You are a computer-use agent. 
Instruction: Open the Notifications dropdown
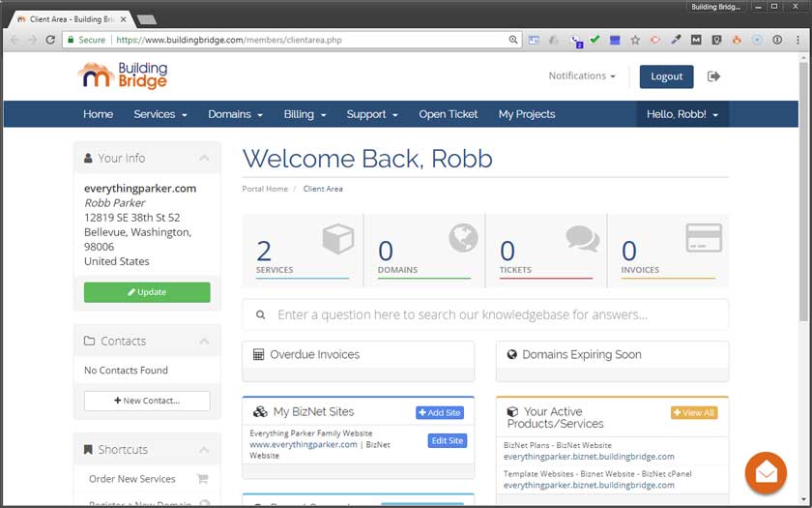pos(582,75)
